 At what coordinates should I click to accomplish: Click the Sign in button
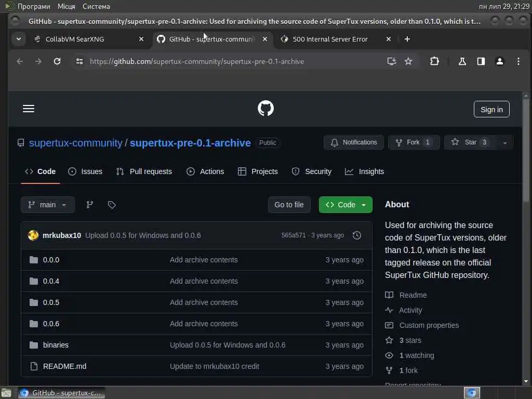coord(491,109)
